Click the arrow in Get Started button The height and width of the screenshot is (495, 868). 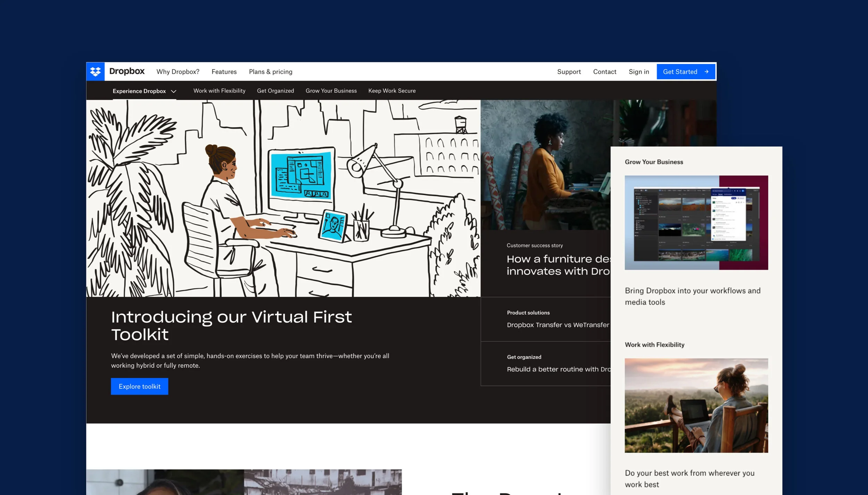[706, 72]
